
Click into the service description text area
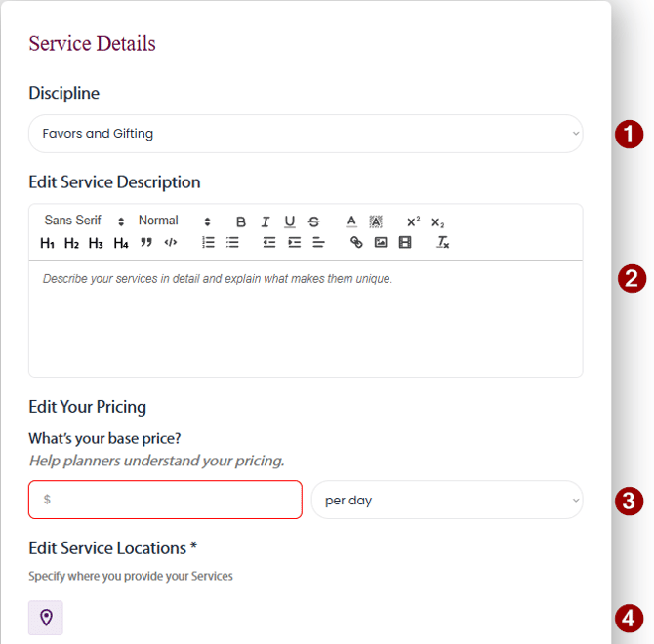click(305, 317)
